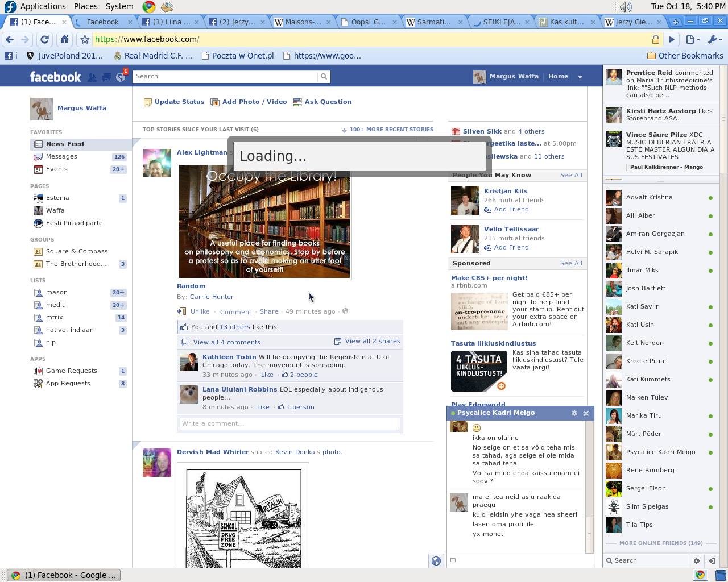Open chat with Josh Bartlett

[x=660, y=288]
